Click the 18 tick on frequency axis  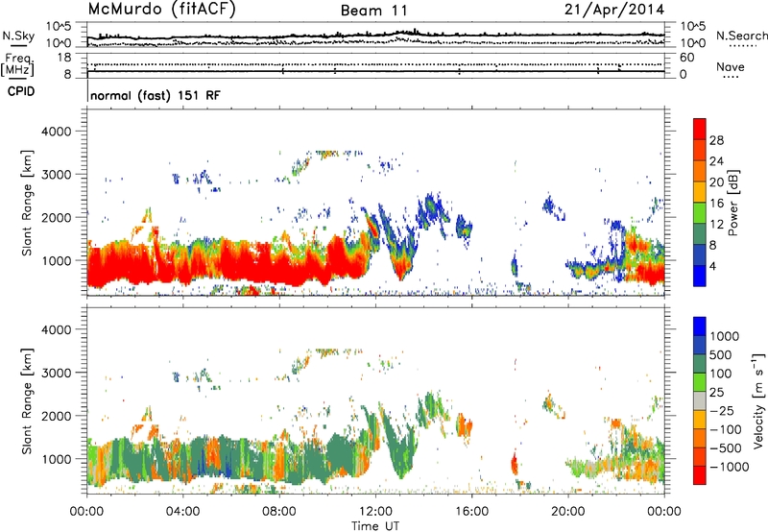[x=64, y=58]
